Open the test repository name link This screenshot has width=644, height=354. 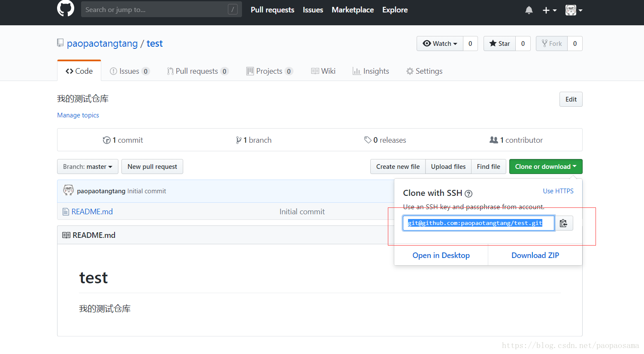(154, 43)
